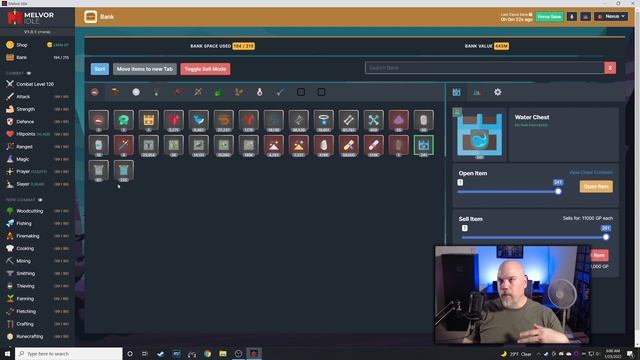Screen dimensions: 640x360
Task: Click Move Items to new Tab
Action: (145, 69)
